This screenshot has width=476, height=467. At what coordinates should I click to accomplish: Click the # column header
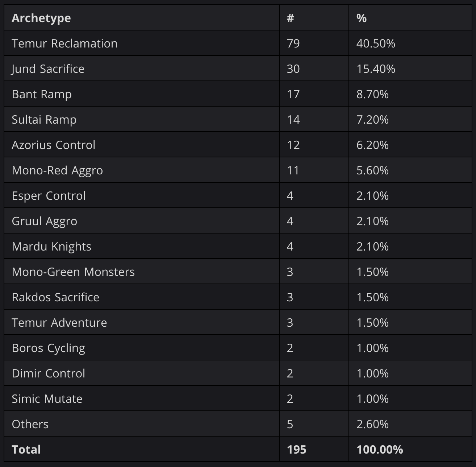314,17
